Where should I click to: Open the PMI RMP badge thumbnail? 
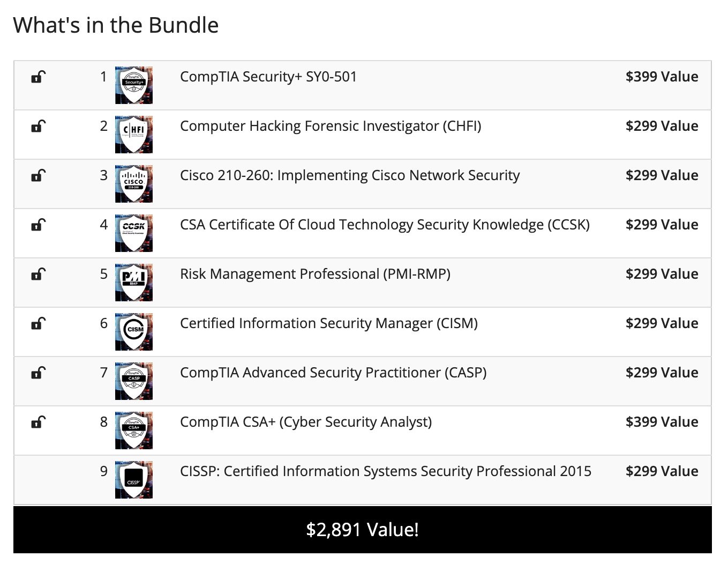pyautogui.click(x=134, y=283)
